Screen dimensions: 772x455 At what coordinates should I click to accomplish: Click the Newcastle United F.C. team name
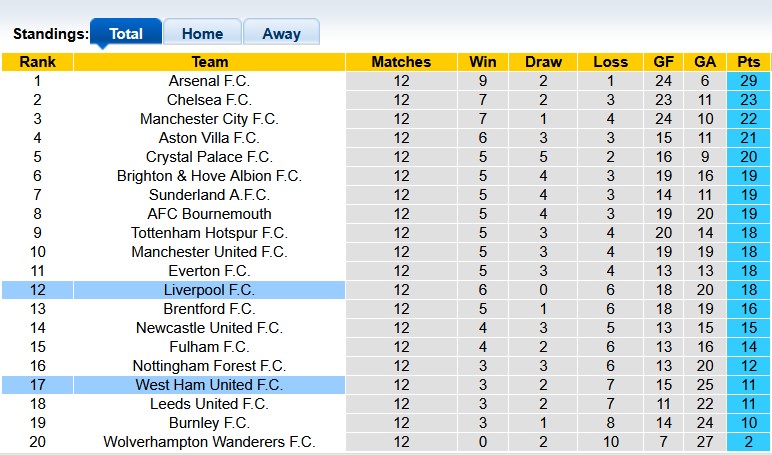coord(209,328)
